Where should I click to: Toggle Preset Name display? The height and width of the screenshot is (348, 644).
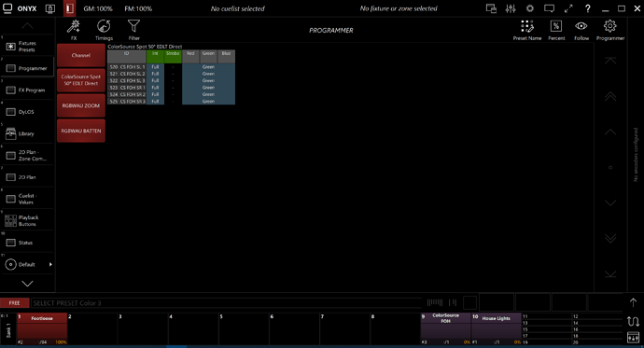point(527,30)
